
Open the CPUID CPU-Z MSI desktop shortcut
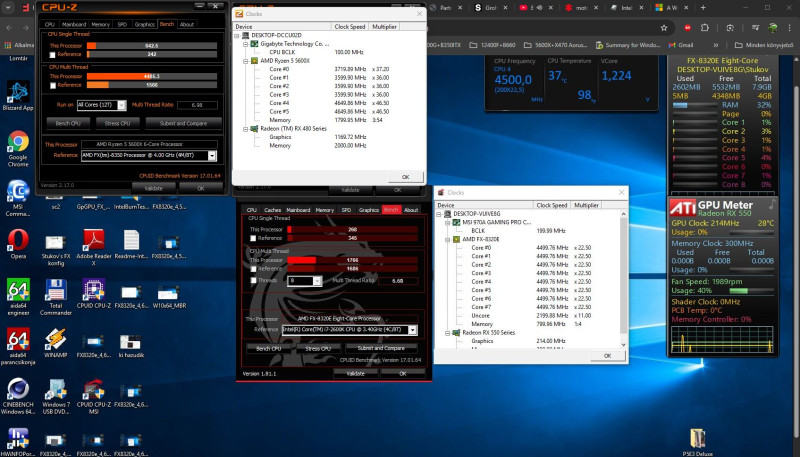pyautogui.click(x=93, y=396)
